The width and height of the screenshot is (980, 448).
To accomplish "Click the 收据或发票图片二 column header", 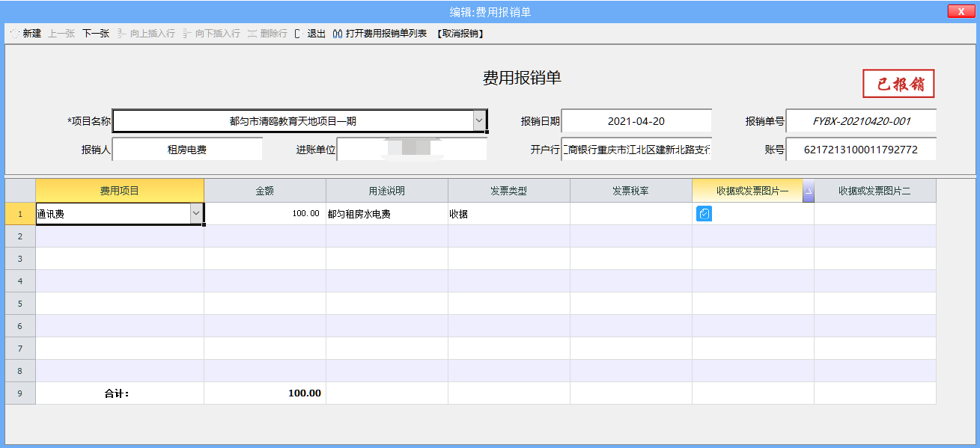I will [875, 191].
